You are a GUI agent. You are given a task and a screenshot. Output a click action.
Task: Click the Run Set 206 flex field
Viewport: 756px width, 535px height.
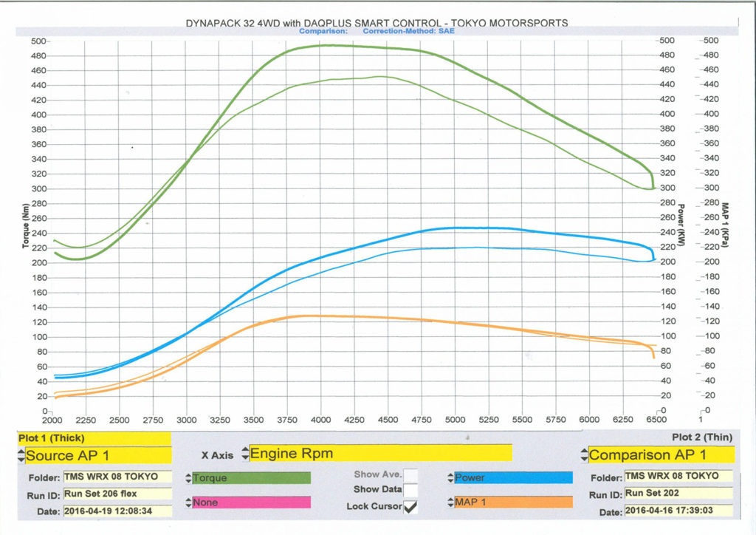point(117,494)
